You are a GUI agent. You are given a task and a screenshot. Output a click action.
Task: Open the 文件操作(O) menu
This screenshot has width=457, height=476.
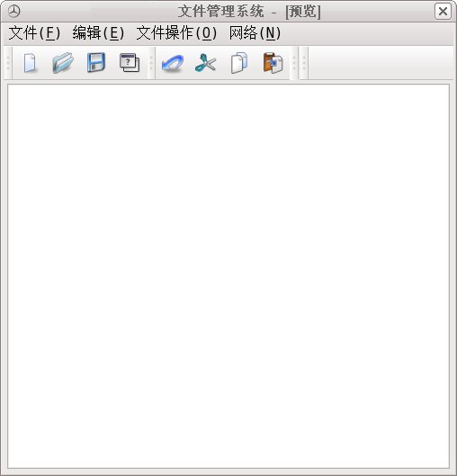coord(176,32)
